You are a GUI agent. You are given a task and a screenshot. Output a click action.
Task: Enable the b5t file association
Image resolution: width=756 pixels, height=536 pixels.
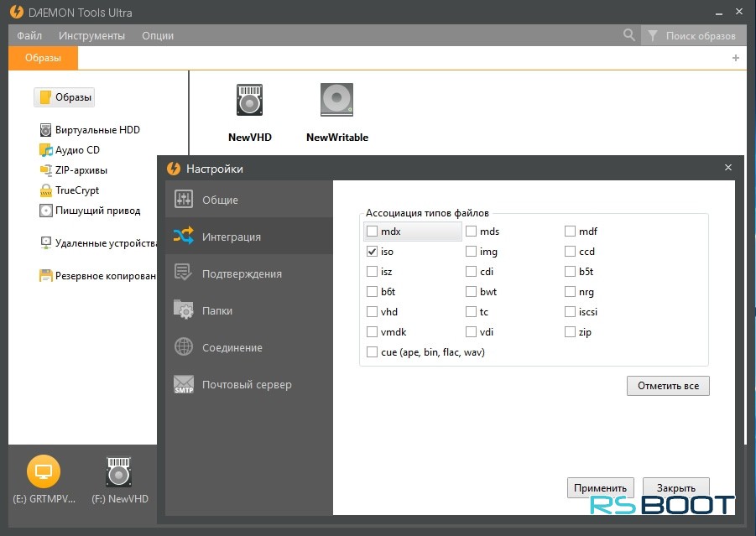(x=570, y=272)
